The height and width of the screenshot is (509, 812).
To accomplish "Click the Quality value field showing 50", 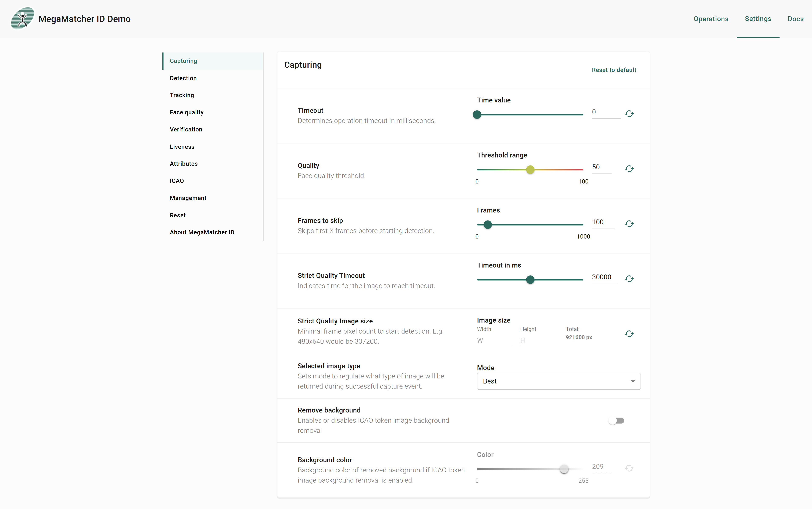I will pos(601,167).
